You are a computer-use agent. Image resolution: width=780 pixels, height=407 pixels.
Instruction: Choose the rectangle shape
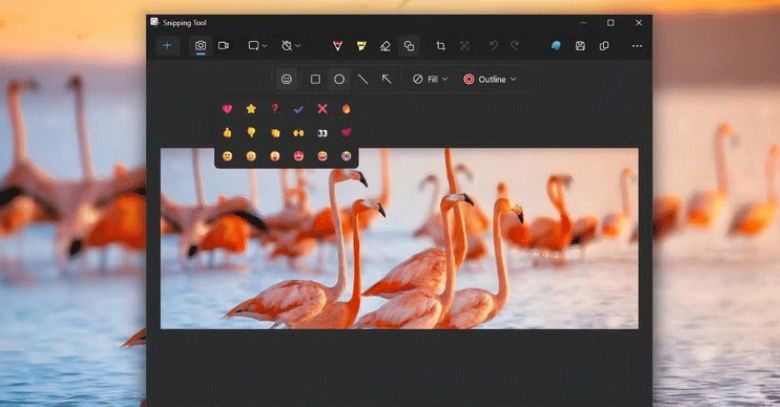coord(315,79)
